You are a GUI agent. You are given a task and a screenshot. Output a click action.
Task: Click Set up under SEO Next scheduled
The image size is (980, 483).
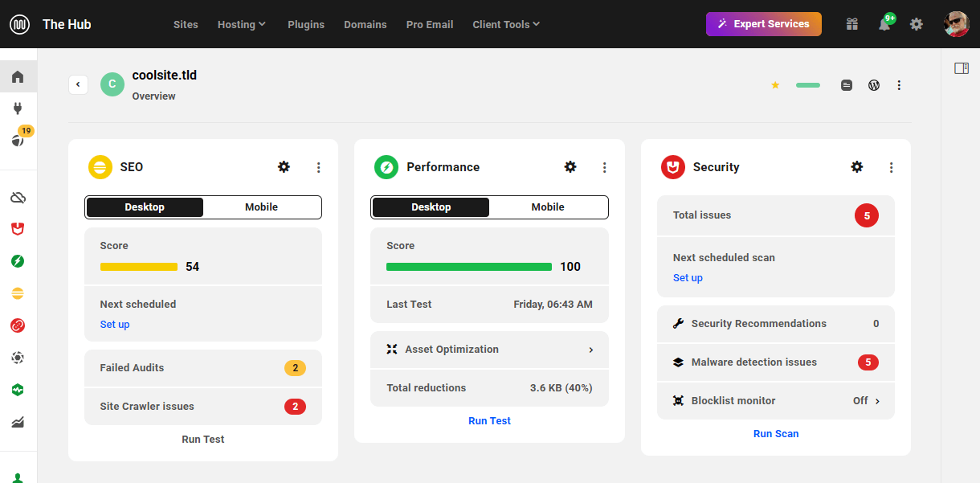(x=115, y=325)
